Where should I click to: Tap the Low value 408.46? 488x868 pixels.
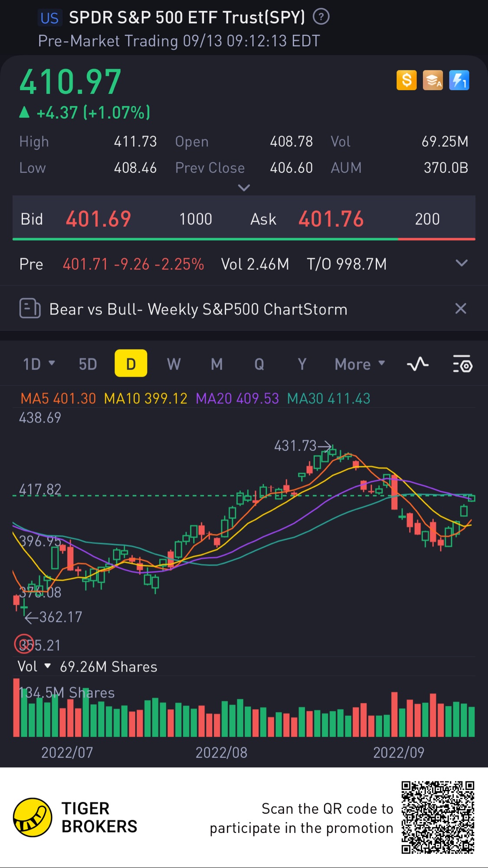[135, 168]
